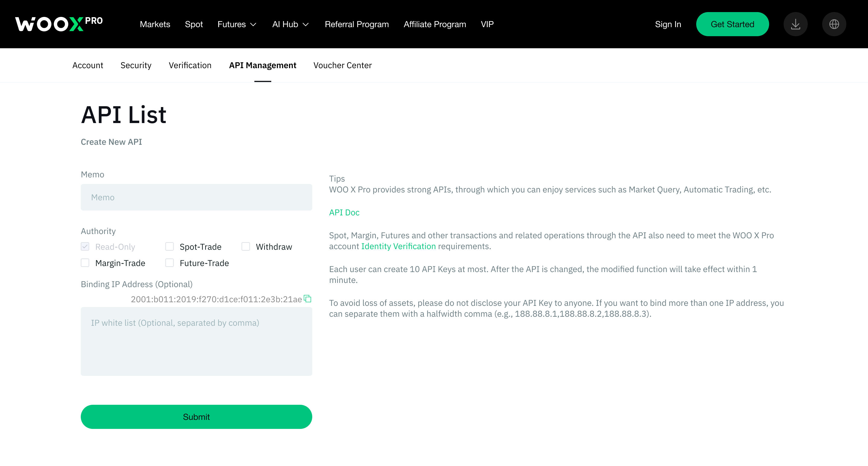Screen dimensions: 868x466
Task: Switch to the Security tab
Action: click(x=136, y=65)
